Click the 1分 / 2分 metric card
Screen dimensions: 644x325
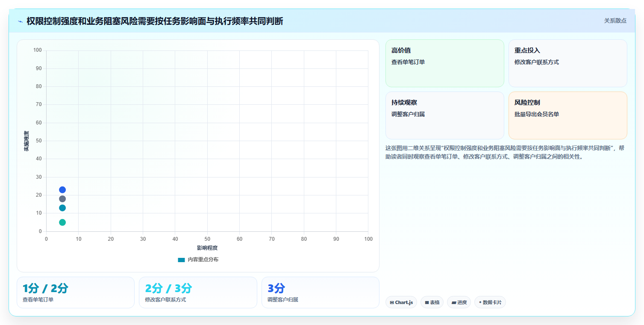[x=76, y=292]
